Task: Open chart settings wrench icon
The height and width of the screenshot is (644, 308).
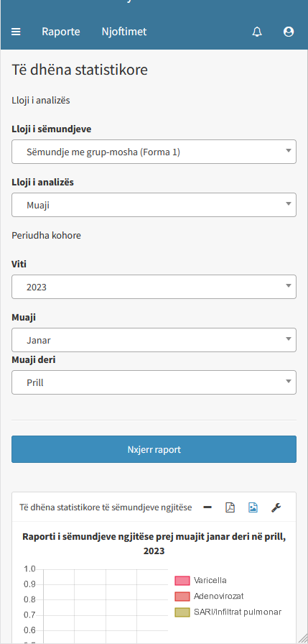Action: click(276, 507)
